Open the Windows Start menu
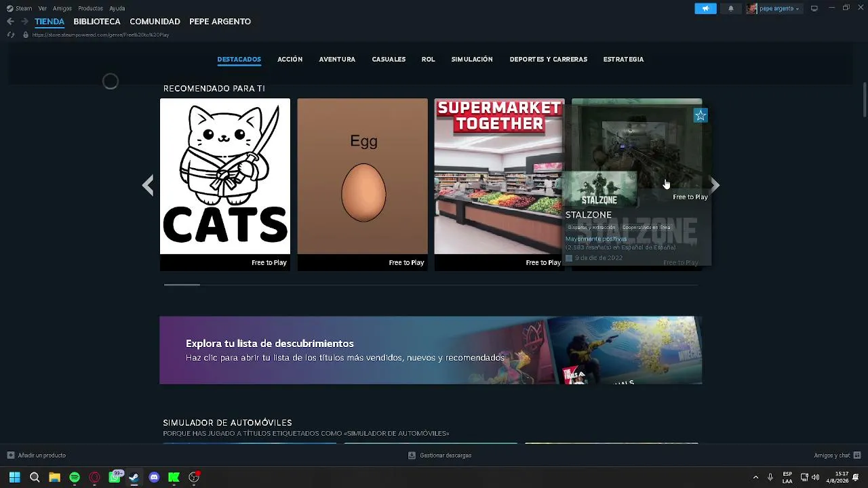This screenshot has height=488, width=868. 14,477
